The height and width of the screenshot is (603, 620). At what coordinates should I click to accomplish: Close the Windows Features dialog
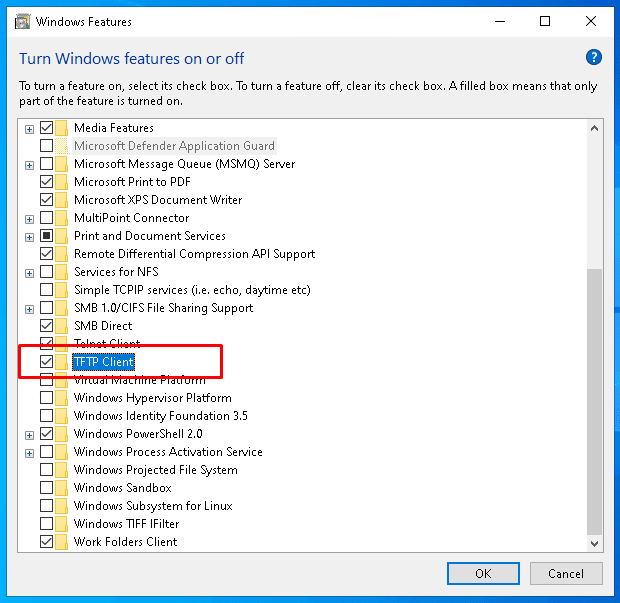591,21
